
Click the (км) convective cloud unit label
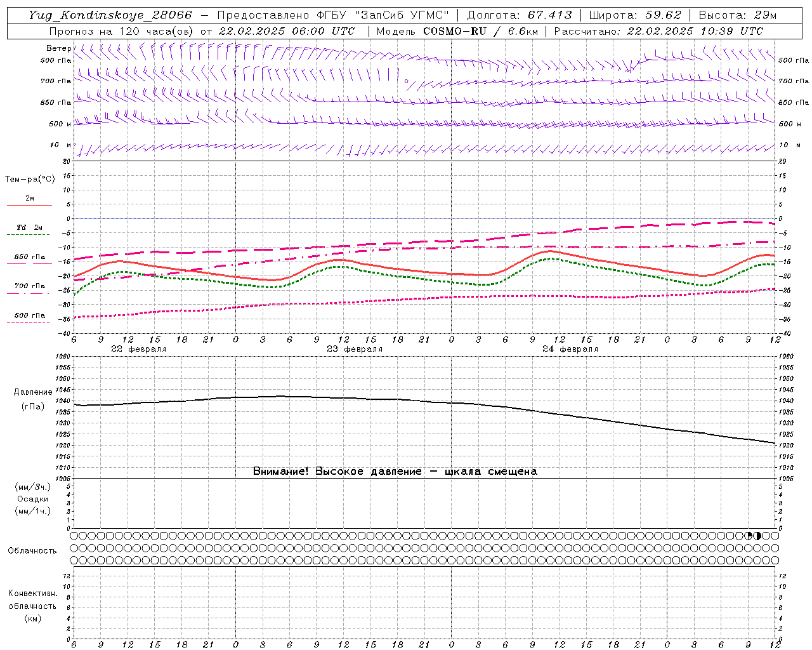32,618
